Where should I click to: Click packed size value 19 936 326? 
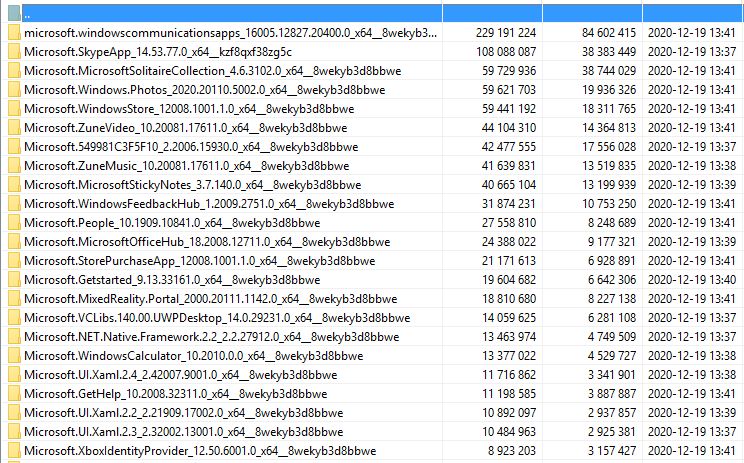point(609,90)
